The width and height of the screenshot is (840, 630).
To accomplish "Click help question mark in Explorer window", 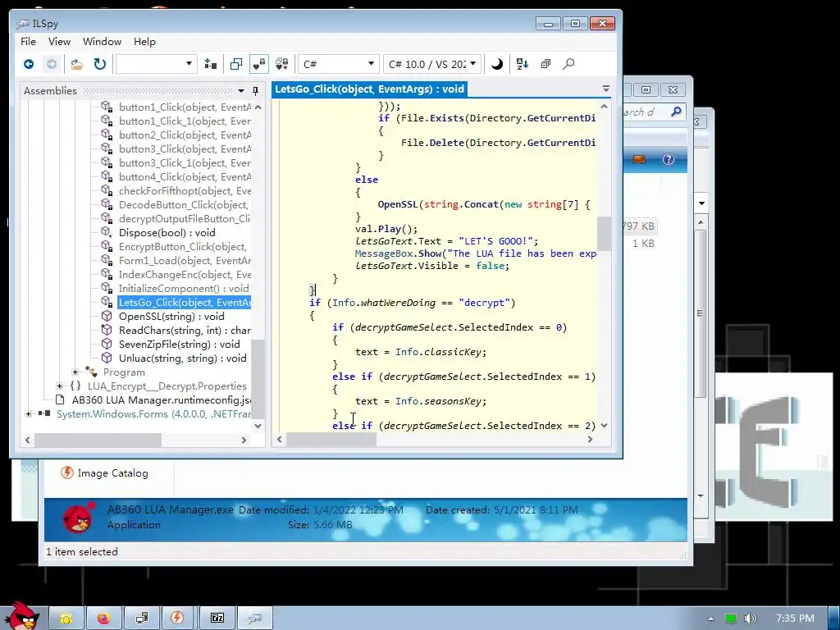I will click(x=669, y=159).
